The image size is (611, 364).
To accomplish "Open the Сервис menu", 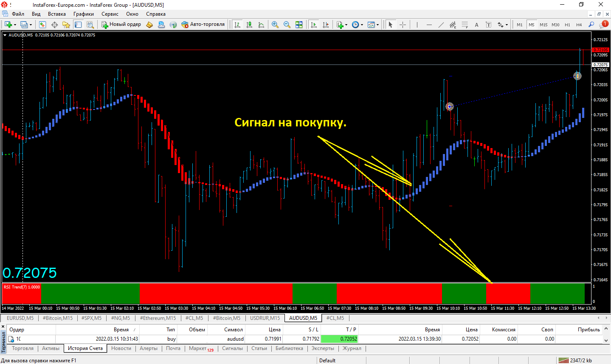I will (x=110, y=14).
